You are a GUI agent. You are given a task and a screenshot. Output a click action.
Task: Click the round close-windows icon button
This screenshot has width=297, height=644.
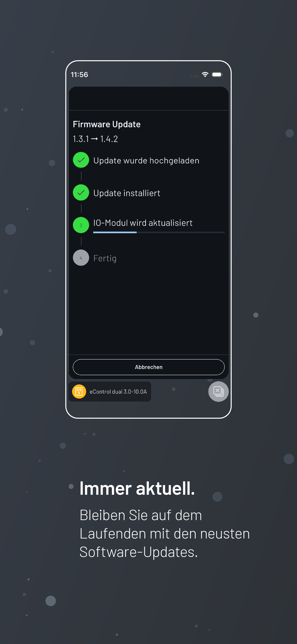218,392
